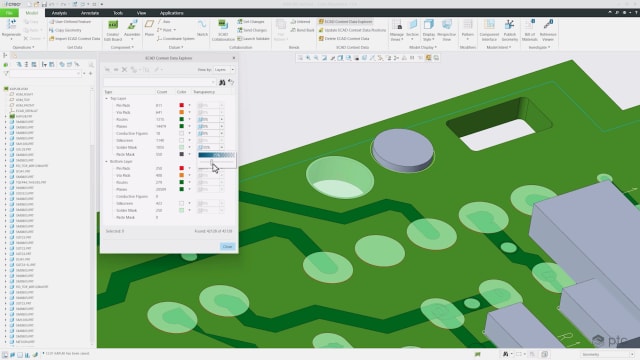The image size is (640, 360).
Task: Click the transparency slider handle in the popup
Action: click(211, 162)
